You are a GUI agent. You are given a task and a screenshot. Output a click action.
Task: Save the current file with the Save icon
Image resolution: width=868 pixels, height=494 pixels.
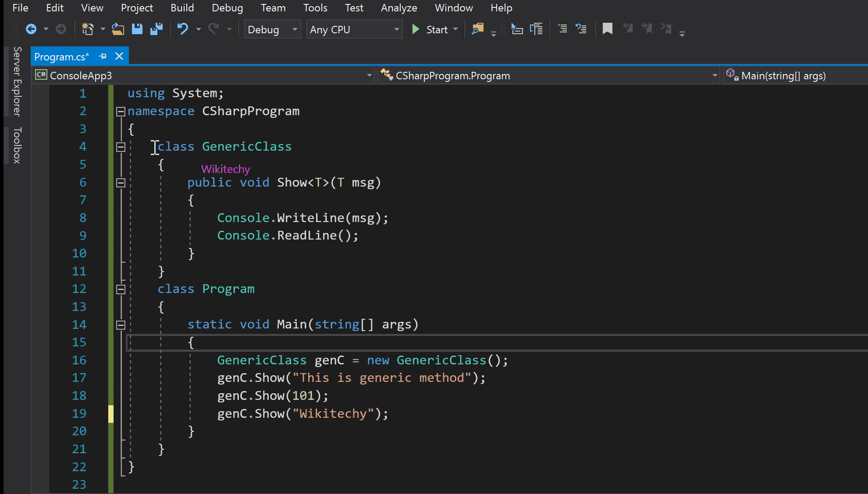(x=137, y=29)
